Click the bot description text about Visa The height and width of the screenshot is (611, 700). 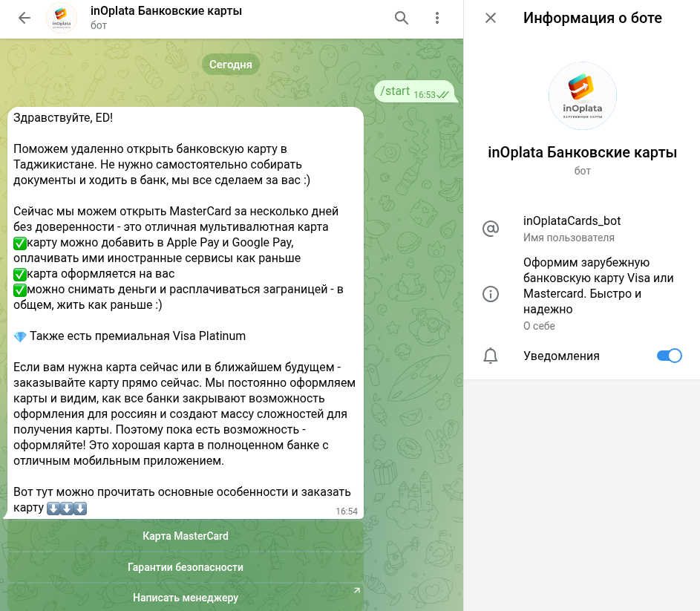pos(598,286)
